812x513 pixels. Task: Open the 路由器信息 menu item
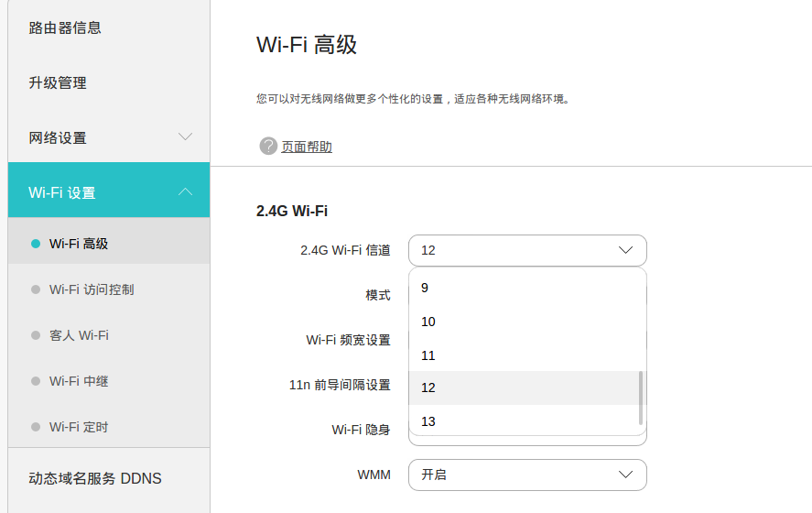point(65,27)
